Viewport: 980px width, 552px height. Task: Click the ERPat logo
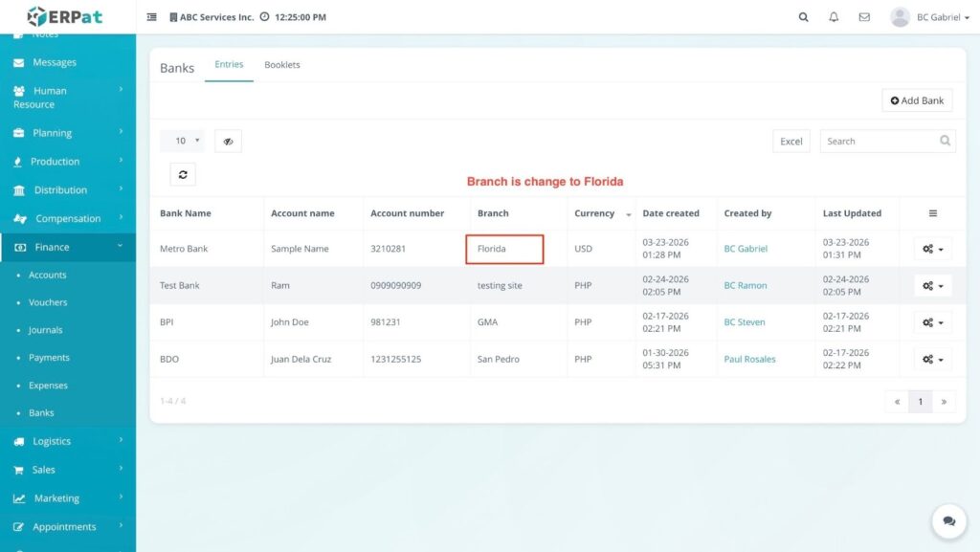65,16
